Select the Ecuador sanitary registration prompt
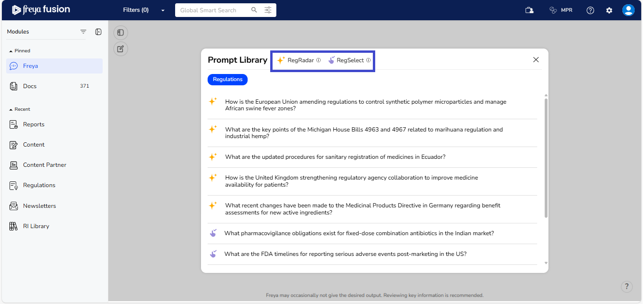Image resolution: width=644 pixels, height=304 pixels. click(335, 157)
